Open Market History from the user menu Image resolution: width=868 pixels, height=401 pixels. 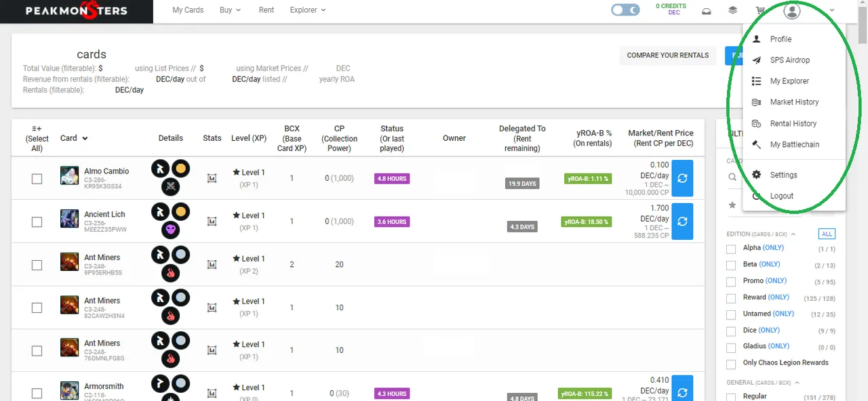pyautogui.click(x=794, y=102)
